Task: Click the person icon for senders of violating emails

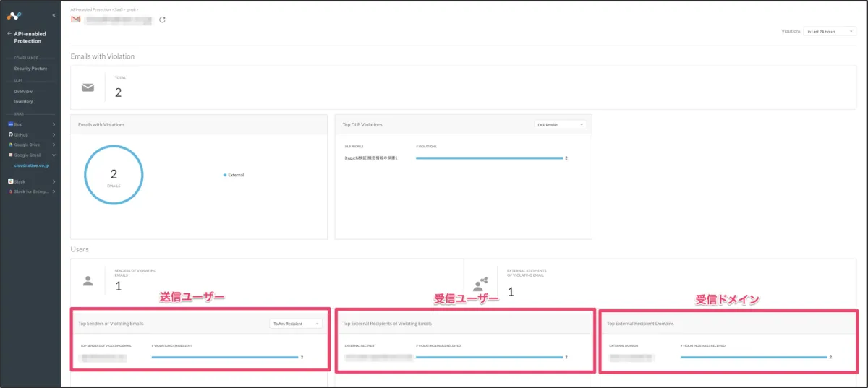Action: (88, 280)
